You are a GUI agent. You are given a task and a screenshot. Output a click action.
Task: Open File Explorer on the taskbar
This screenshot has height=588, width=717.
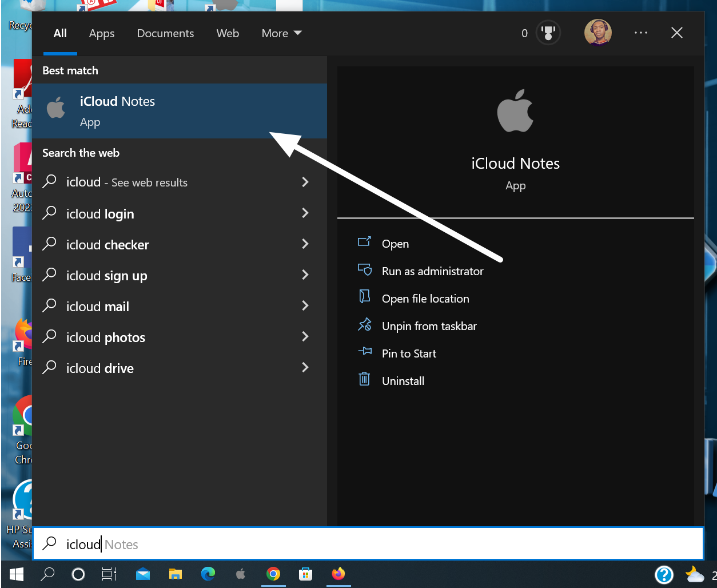(175, 574)
